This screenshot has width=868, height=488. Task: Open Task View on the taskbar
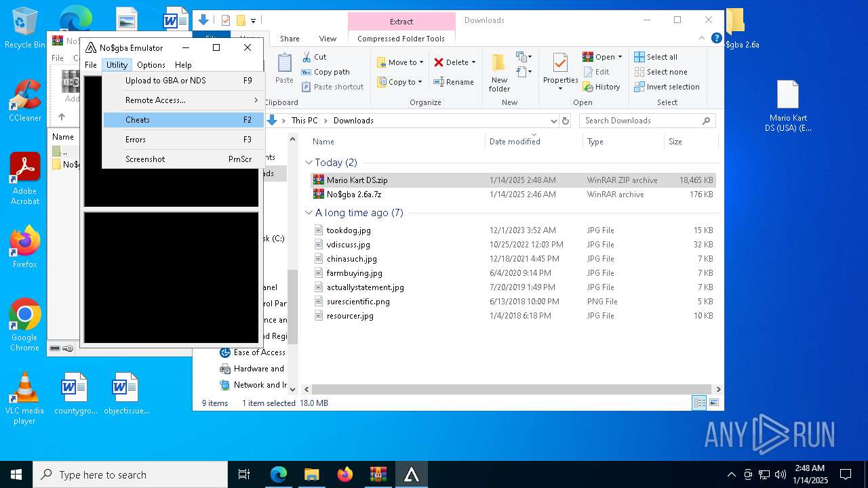[x=244, y=474]
